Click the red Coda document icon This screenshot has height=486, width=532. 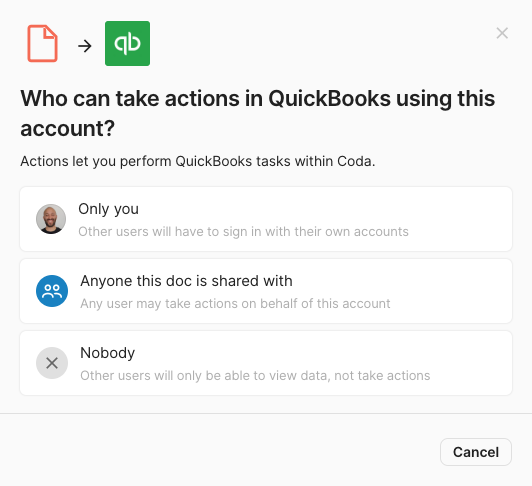click(42, 43)
